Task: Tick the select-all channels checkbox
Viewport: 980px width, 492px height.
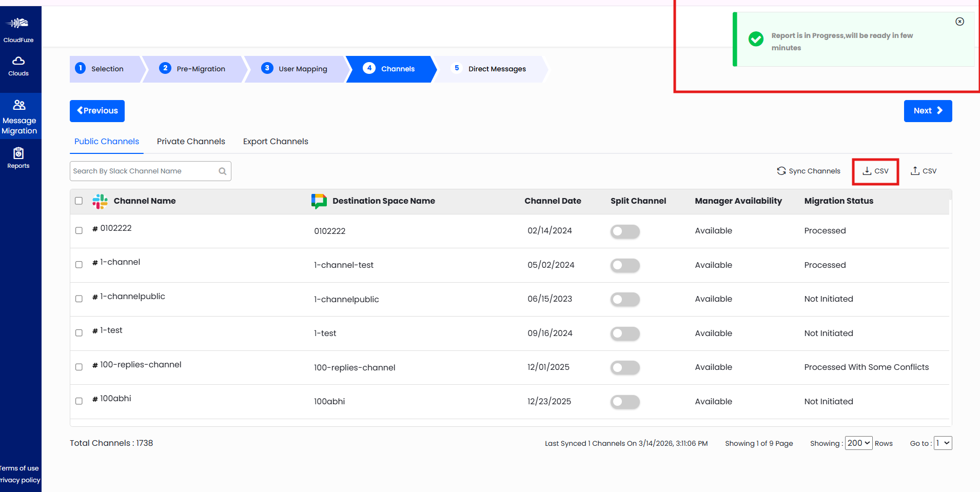Action: click(x=79, y=201)
